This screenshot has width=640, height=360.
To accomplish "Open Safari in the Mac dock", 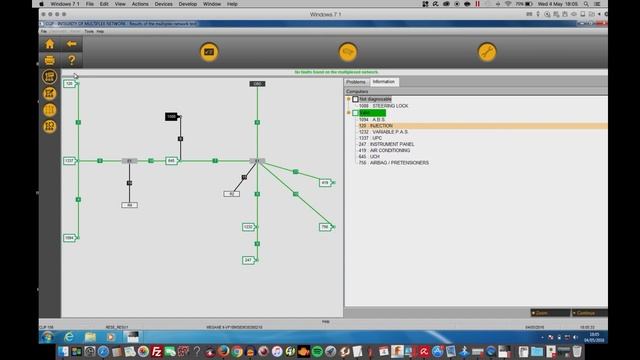I will coord(103,351).
